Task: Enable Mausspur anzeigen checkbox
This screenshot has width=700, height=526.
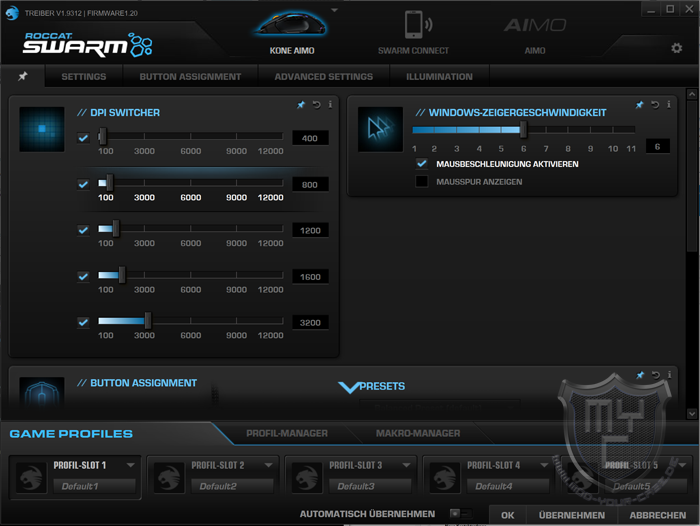Action: [421, 181]
